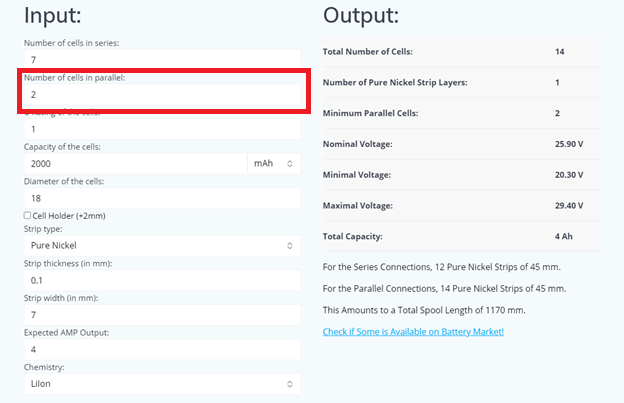
Task: Open the Chemistry LiIon dropdown
Action: coord(160,383)
